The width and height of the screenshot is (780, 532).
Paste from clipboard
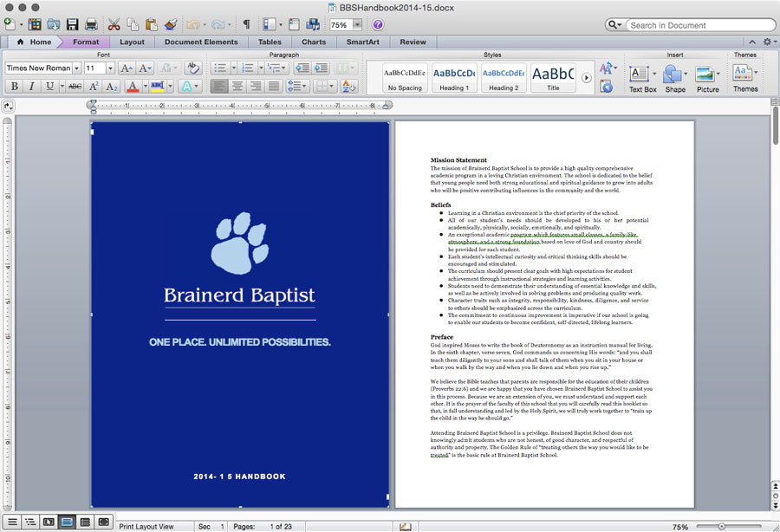[151, 24]
